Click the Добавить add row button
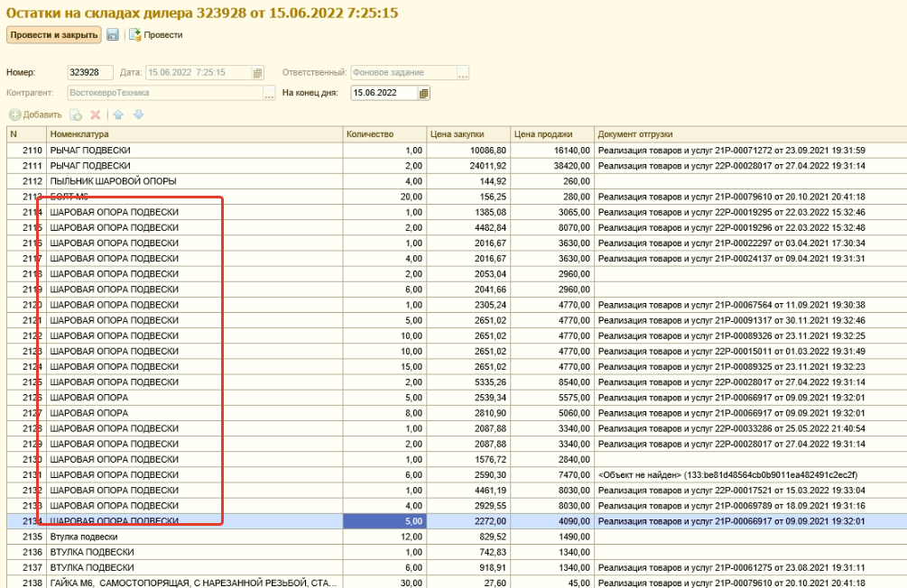 click(x=36, y=115)
